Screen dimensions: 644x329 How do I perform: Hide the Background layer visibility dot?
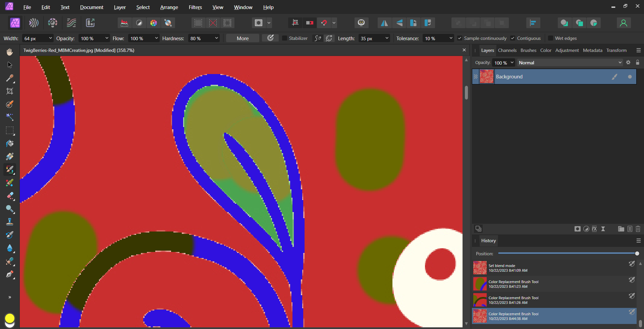tap(630, 77)
